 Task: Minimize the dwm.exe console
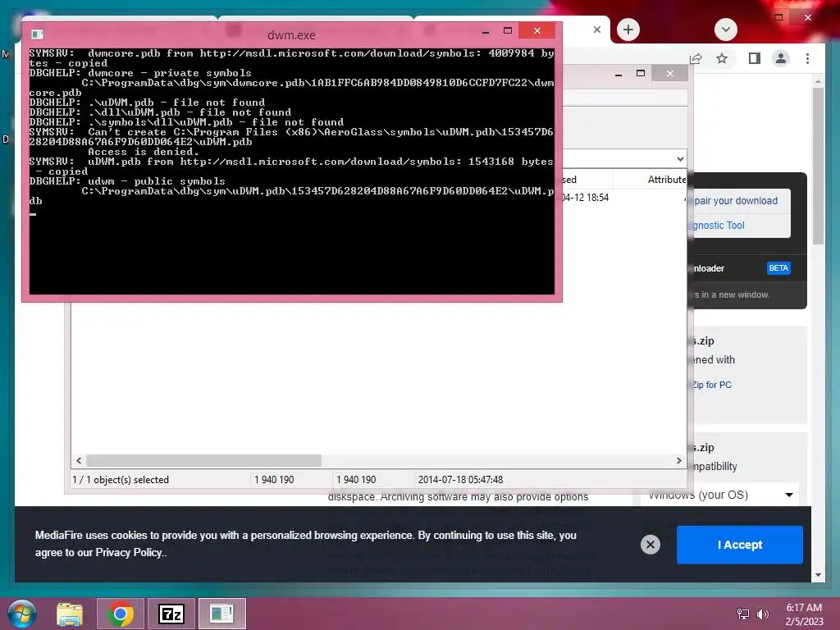tap(486, 31)
